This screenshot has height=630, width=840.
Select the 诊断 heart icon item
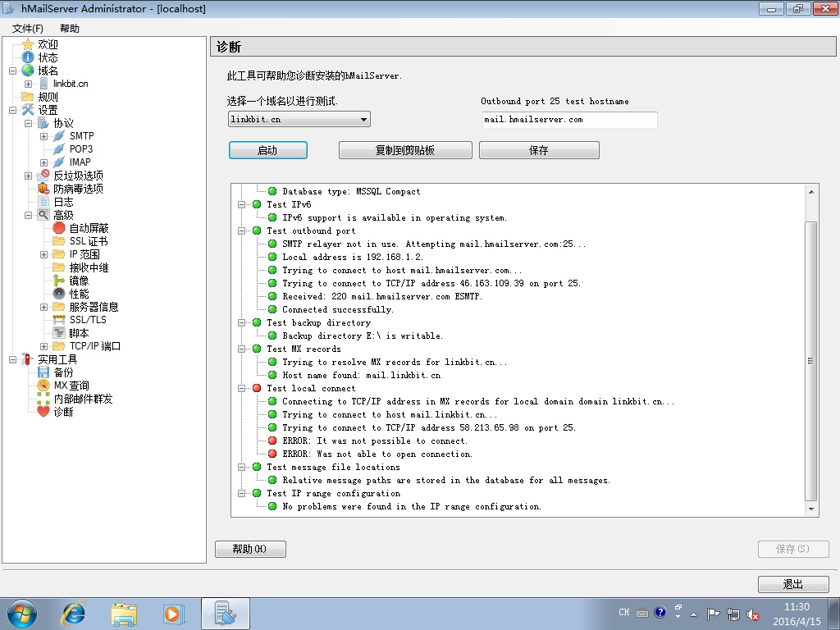tap(43, 412)
